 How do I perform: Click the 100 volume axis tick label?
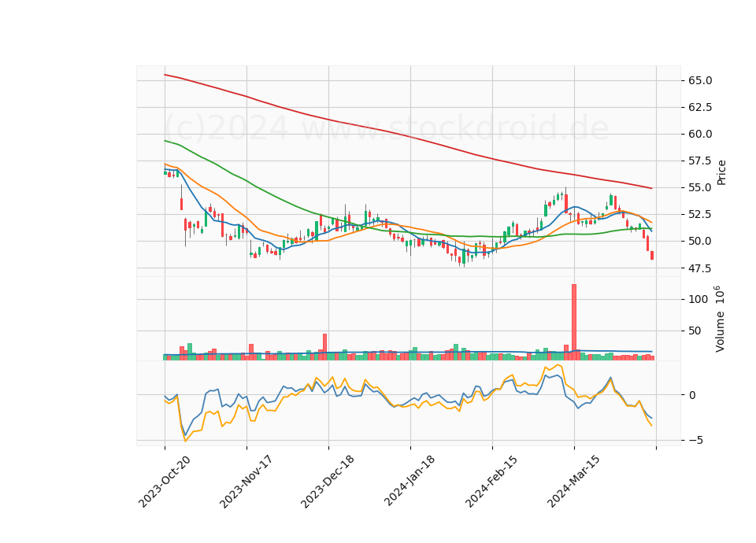pos(699,299)
